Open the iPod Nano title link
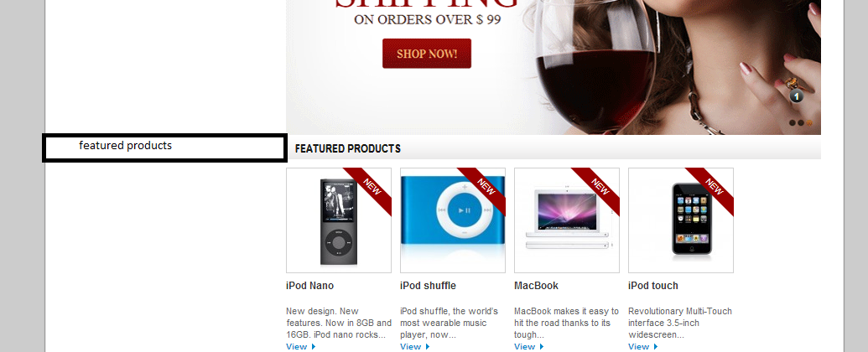This screenshot has height=352, width=868. (310, 286)
